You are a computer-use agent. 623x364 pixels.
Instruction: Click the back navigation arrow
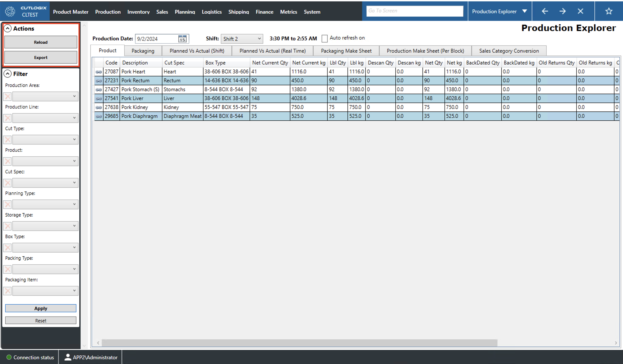(545, 11)
